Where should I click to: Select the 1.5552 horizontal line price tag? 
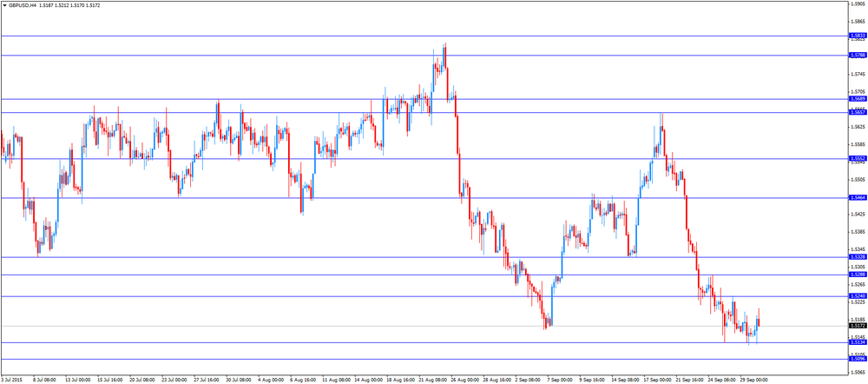858,158
